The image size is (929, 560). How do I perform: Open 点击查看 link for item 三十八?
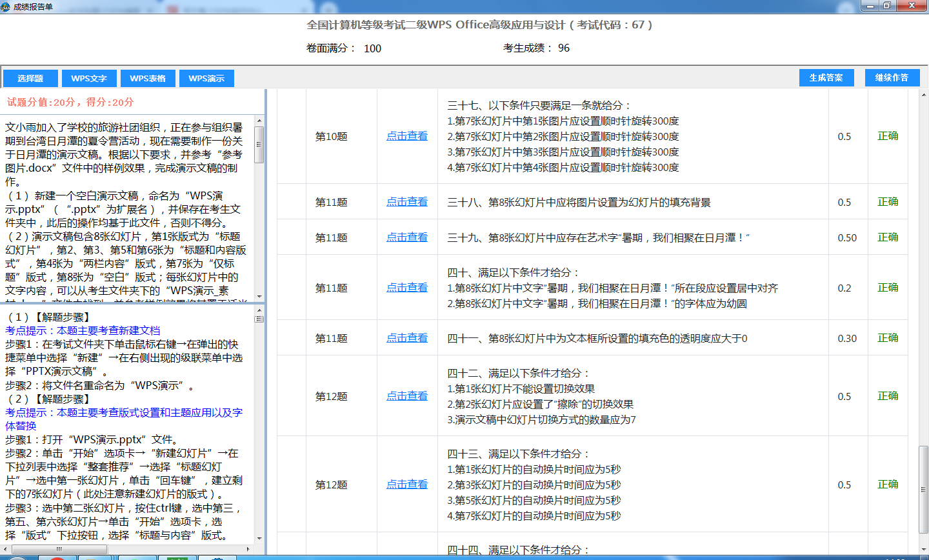pos(407,202)
